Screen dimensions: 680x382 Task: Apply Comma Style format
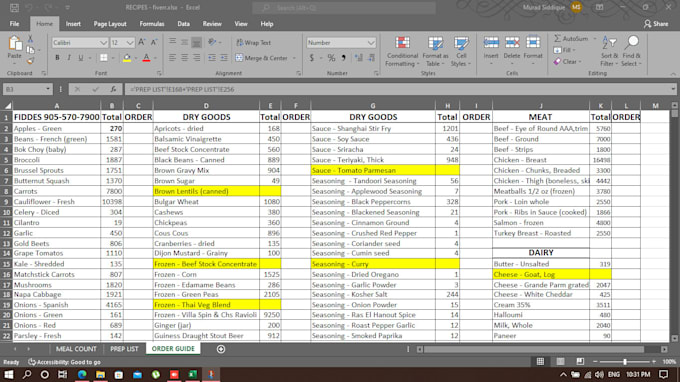click(x=343, y=58)
